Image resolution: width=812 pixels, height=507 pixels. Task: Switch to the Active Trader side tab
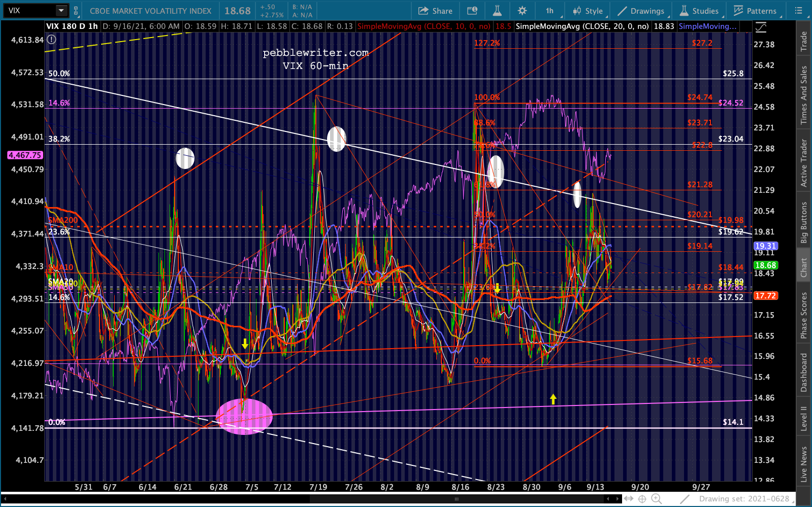[804, 163]
